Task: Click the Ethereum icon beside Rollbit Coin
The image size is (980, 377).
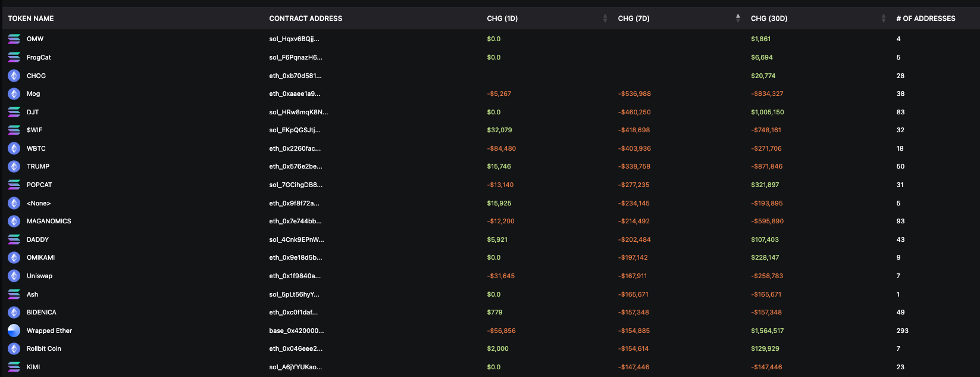Action: [x=14, y=349]
